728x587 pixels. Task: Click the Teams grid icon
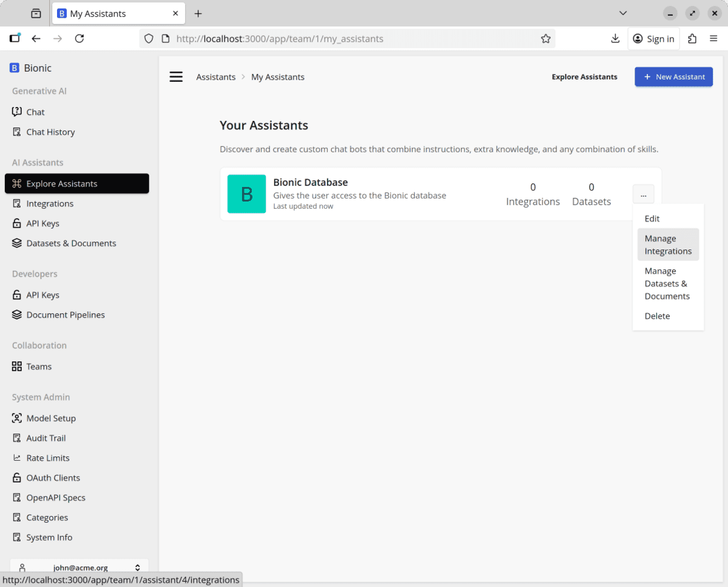pos(17,367)
